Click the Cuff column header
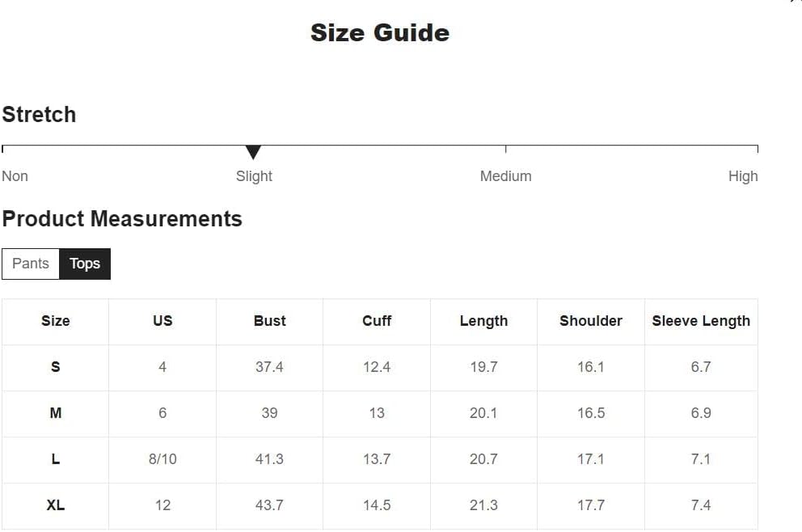This screenshot has width=802, height=532. (x=377, y=321)
